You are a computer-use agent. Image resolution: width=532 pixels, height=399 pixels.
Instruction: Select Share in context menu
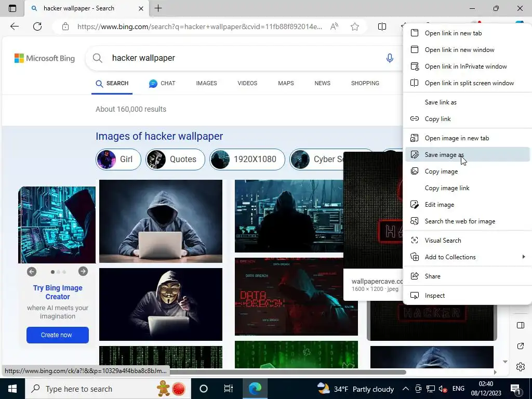point(467,276)
